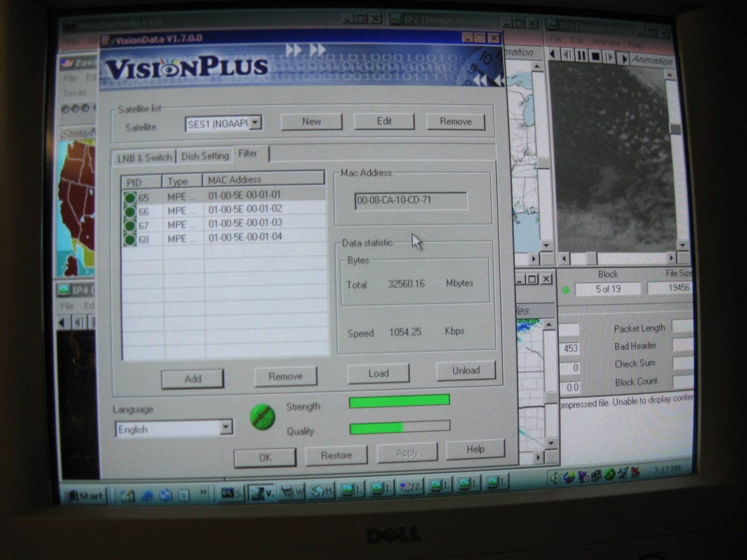
Task: Switch to WeatherNode taskbar button labeled W
Action: [293, 491]
